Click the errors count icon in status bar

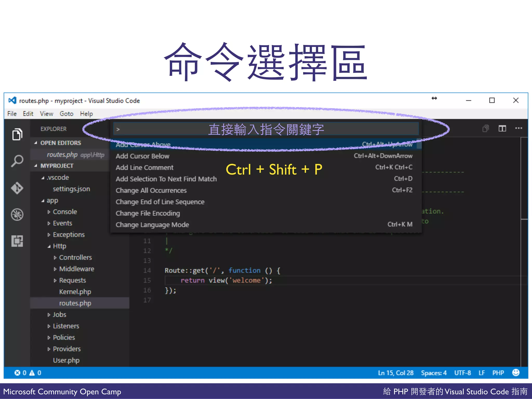17,373
